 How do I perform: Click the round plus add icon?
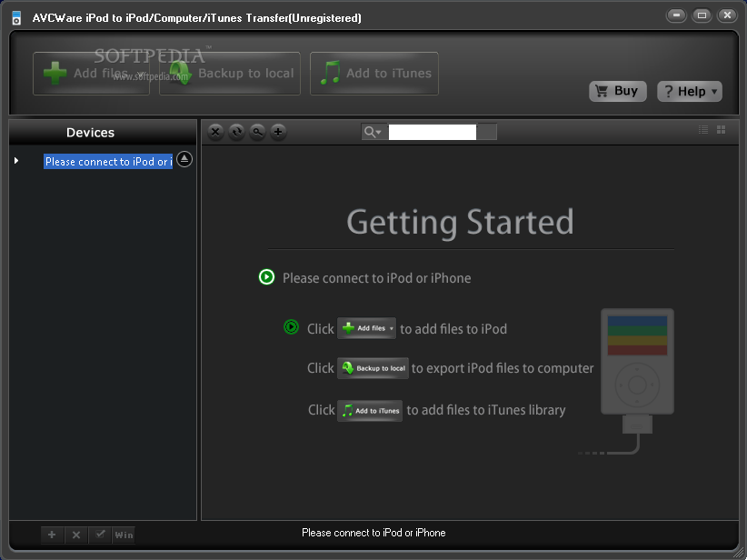[x=278, y=132]
